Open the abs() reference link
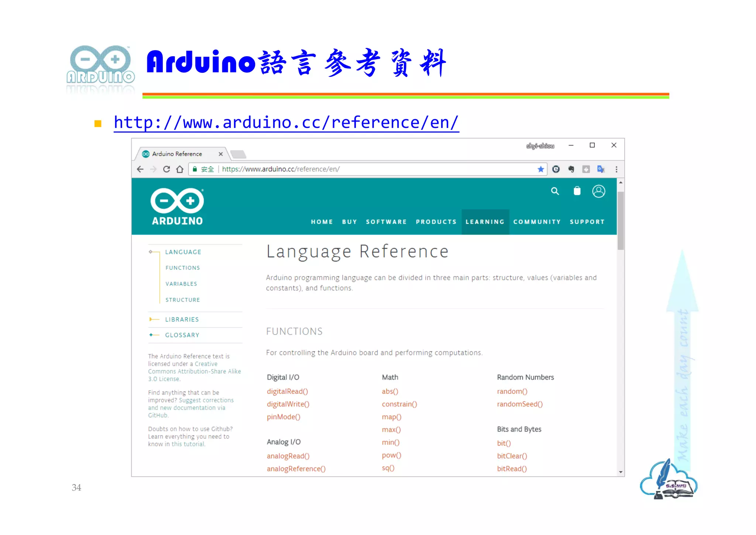756x535 pixels. tap(390, 391)
